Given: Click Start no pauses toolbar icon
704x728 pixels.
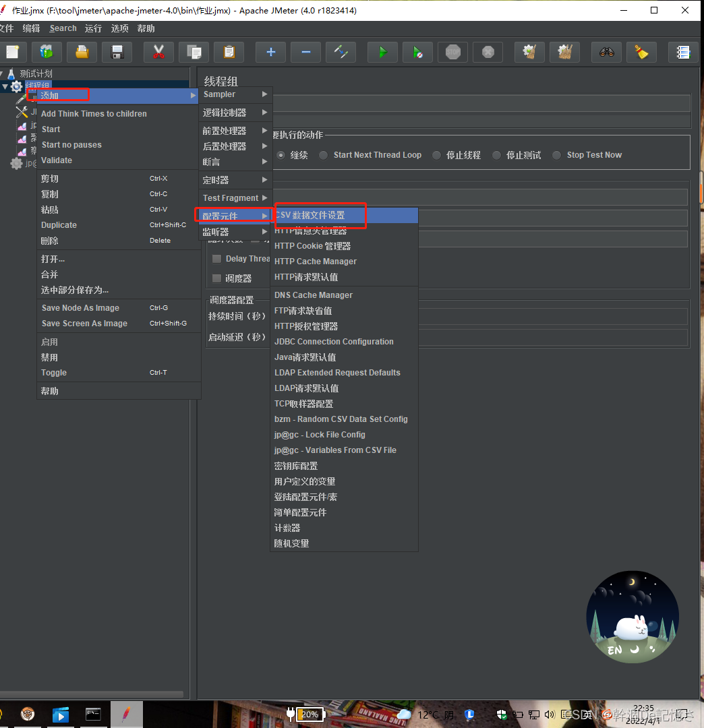Looking at the screenshot, I should 418,52.
